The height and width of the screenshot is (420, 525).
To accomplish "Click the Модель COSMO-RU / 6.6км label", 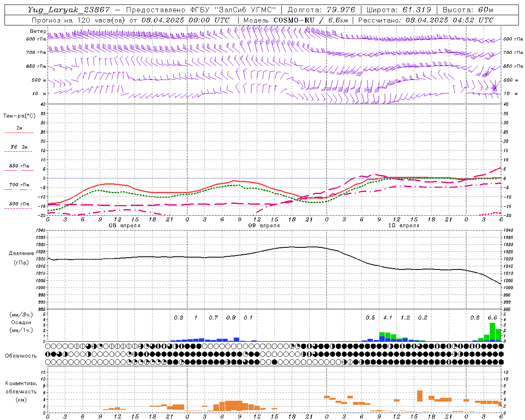I will point(296,20).
